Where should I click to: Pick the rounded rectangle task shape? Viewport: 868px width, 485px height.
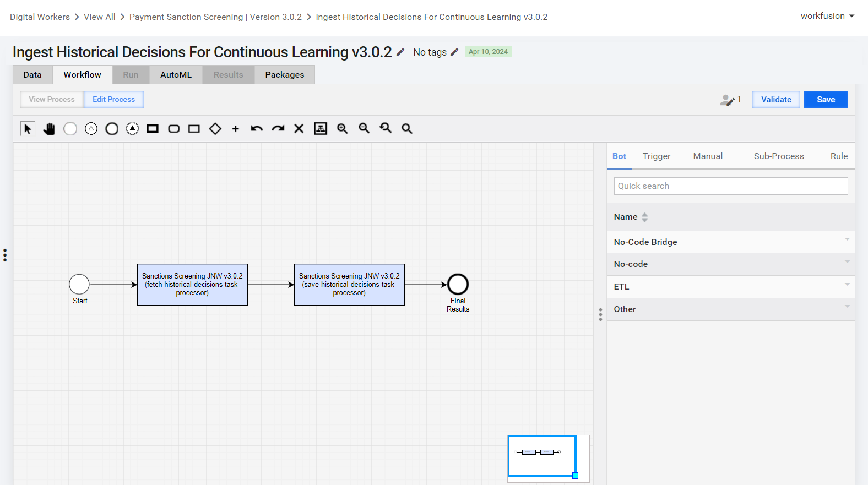173,128
